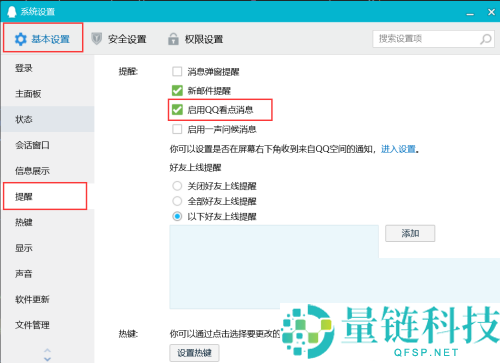Image resolution: width=500 pixels, height=363 pixels.
Task: Enable the 消息弹窗提醒 checkbox
Action: coord(177,71)
